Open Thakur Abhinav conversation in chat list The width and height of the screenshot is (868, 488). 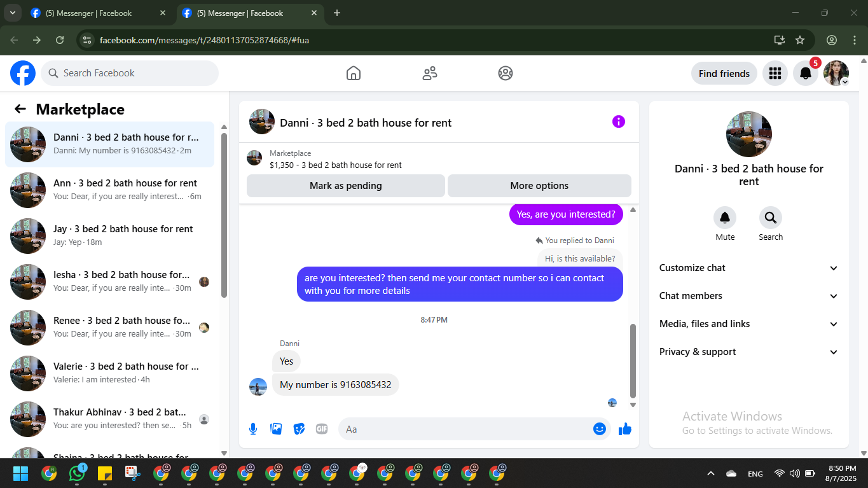point(109,419)
